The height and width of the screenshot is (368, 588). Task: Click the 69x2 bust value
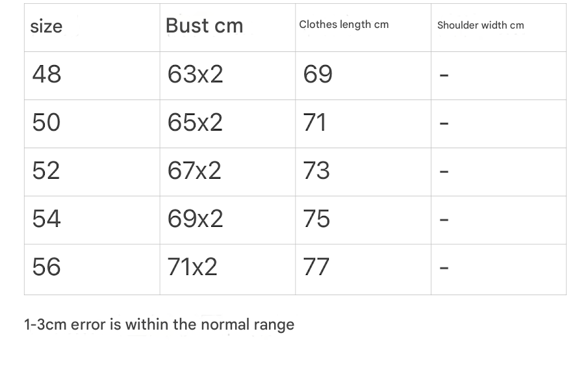pos(195,218)
